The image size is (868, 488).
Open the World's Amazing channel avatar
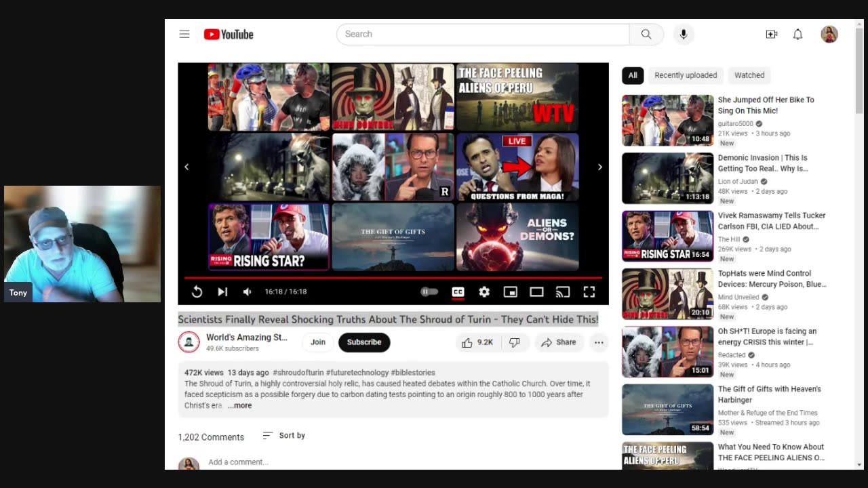pos(189,342)
